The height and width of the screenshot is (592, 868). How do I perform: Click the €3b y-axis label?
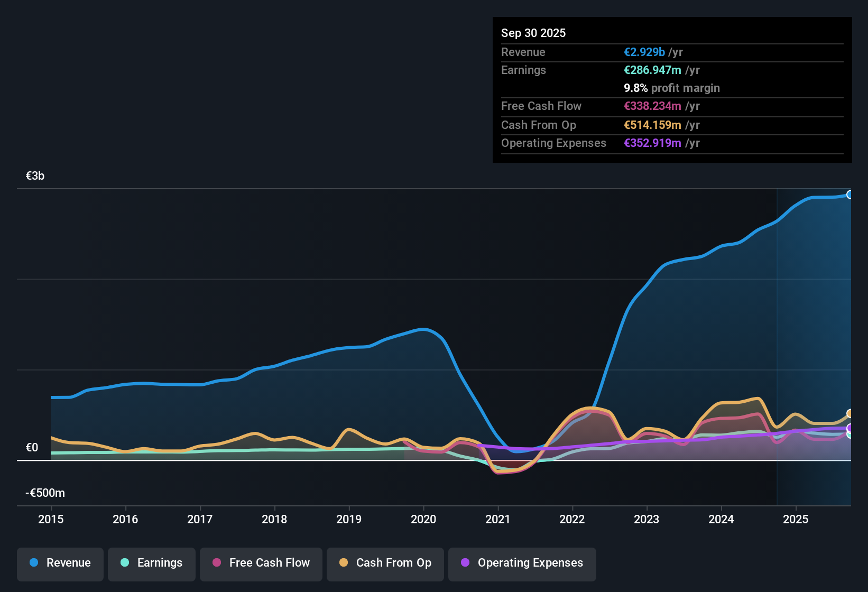pyautogui.click(x=35, y=176)
